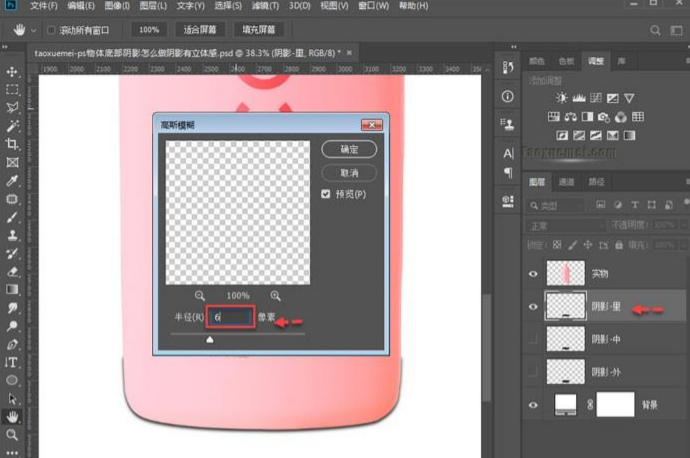Image resolution: width=690 pixels, height=458 pixels.
Task: Open the Properties info panel icon
Action: coord(507,96)
